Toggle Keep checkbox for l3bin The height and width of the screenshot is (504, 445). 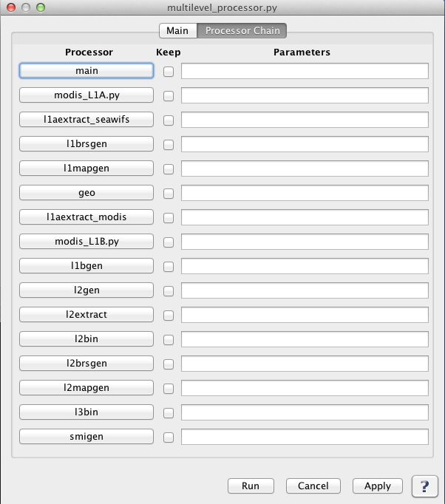click(169, 412)
